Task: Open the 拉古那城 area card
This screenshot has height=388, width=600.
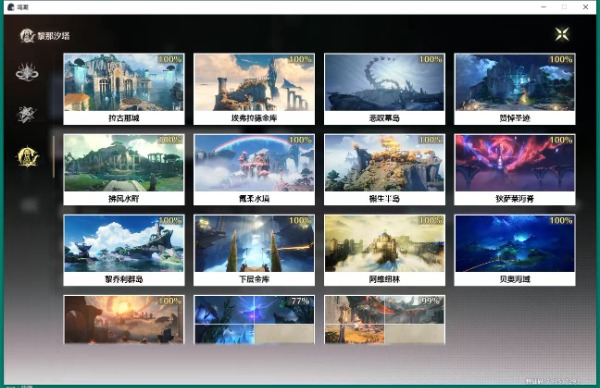Action: pyautogui.click(x=124, y=89)
